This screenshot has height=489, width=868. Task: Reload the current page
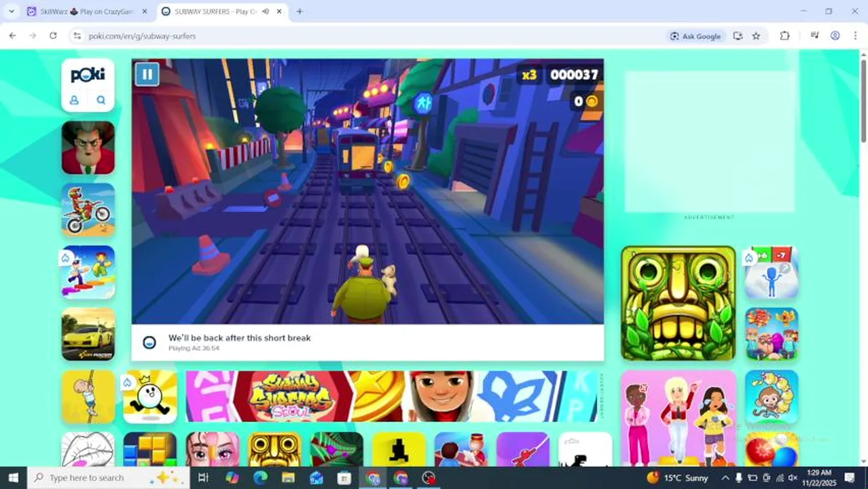[53, 35]
